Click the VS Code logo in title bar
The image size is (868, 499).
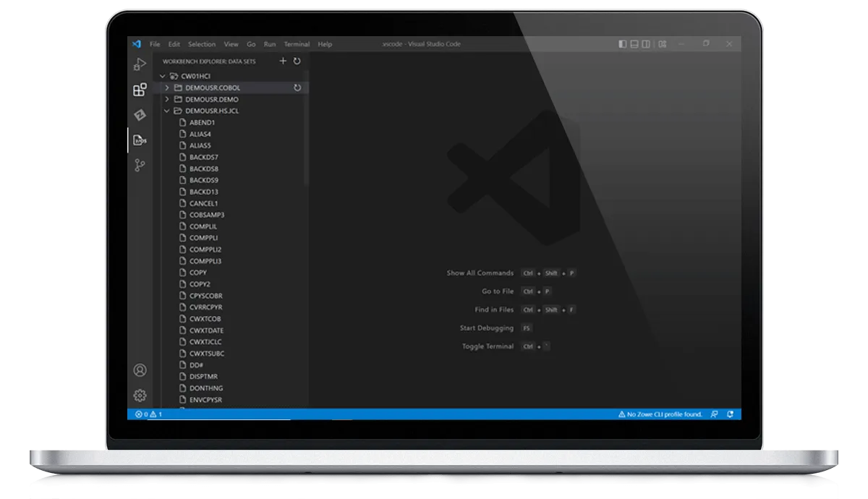(x=136, y=44)
